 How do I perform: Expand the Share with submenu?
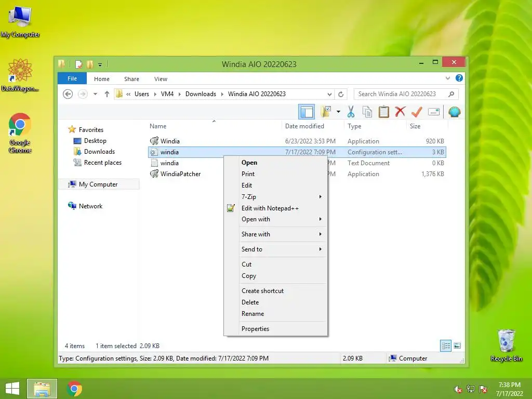tap(275, 234)
